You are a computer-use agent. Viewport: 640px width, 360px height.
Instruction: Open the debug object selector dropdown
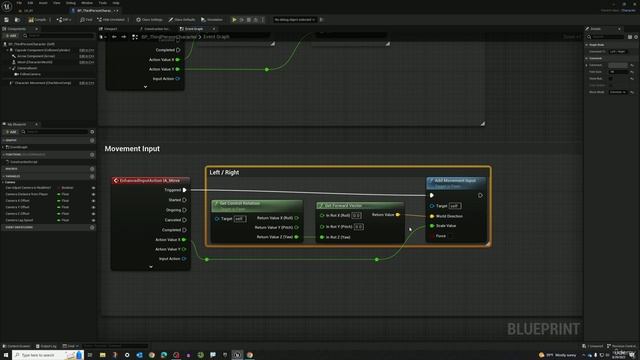[295, 20]
